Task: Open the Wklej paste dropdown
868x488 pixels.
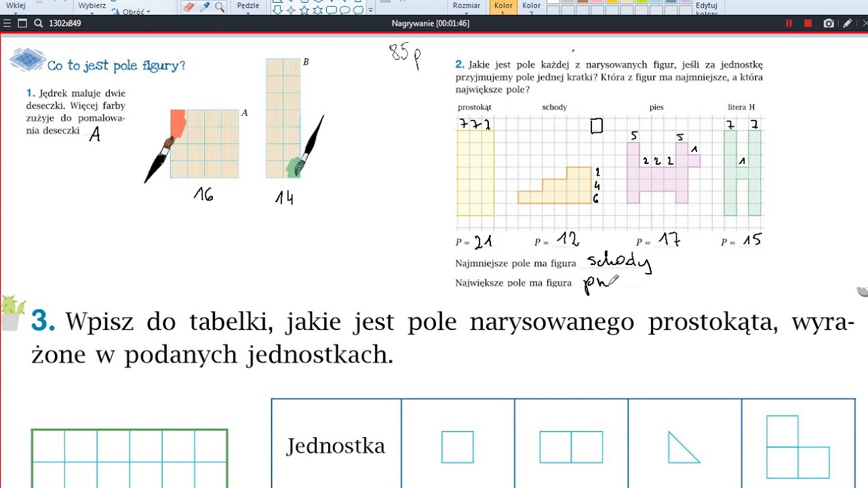Action: click(16, 8)
